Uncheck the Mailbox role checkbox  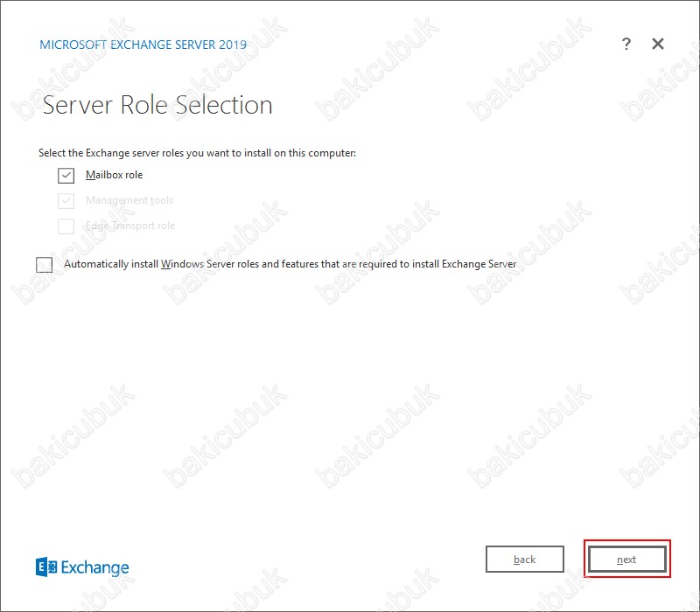tap(66, 176)
